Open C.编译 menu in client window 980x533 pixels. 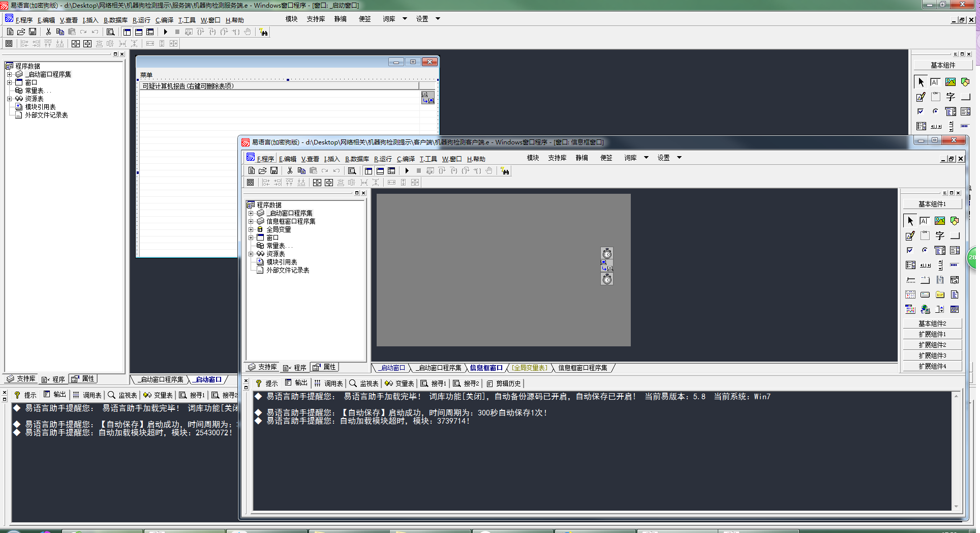click(406, 159)
